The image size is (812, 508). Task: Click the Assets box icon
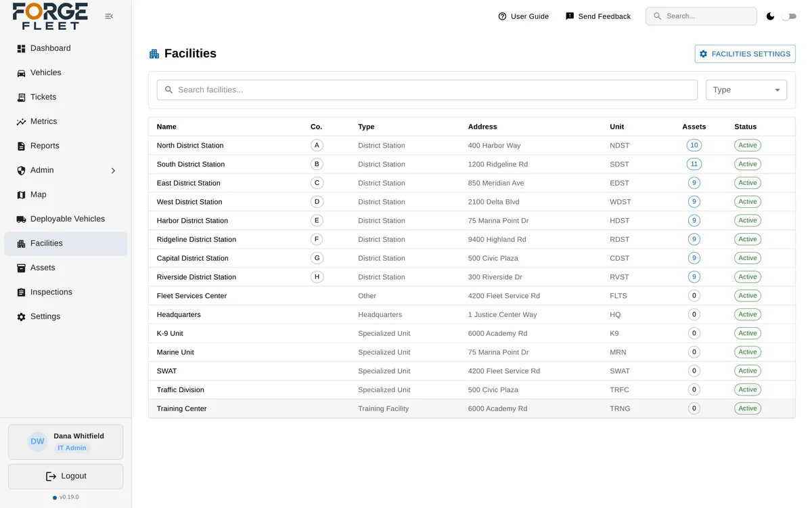(x=21, y=268)
